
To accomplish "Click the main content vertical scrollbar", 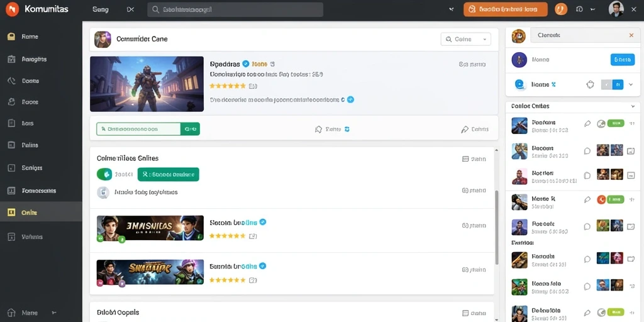I will 497,227.
